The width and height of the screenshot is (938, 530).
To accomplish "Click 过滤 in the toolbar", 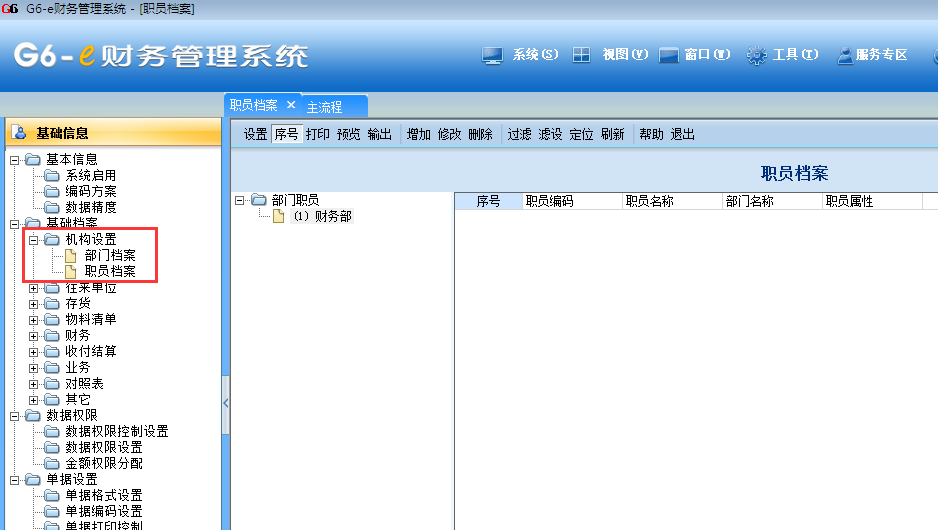I will pos(519,134).
